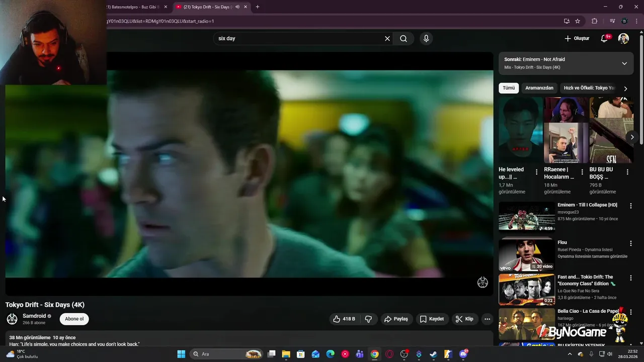Image resolution: width=644 pixels, height=362 pixels.
Task: Mute the Tokyo Drift tab audio
Action: point(237,7)
